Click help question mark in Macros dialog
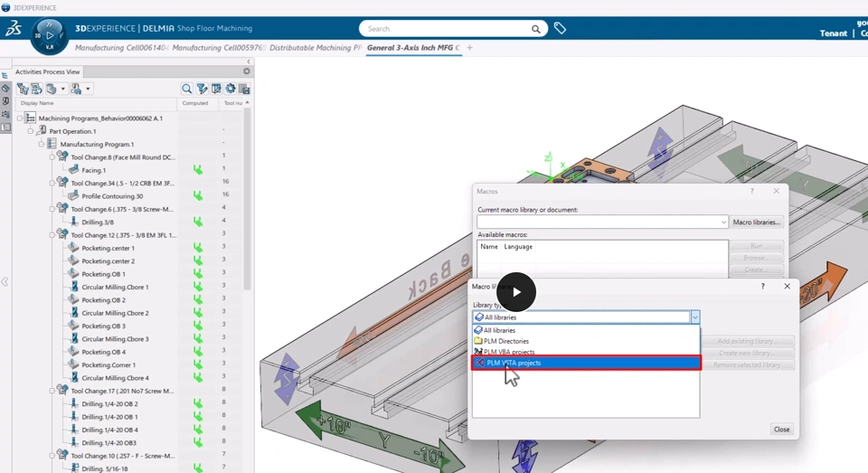 coord(751,191)
